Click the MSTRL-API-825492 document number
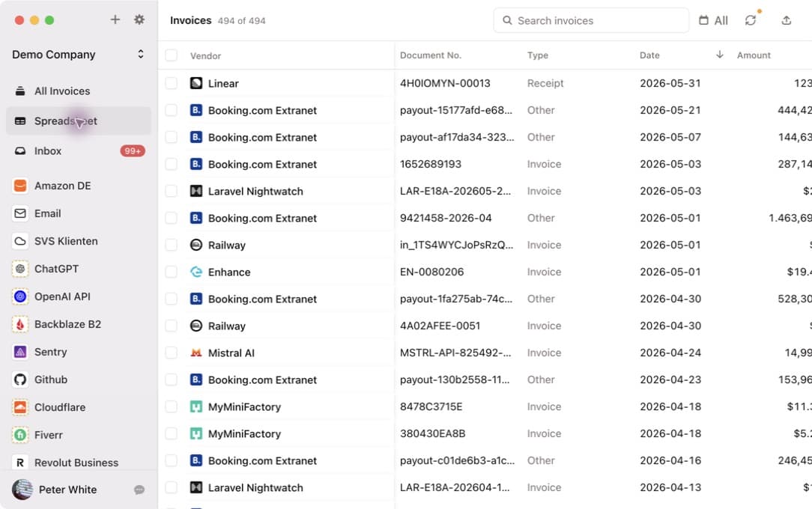Viewport: 812px width, 509px height. point(455,353)
